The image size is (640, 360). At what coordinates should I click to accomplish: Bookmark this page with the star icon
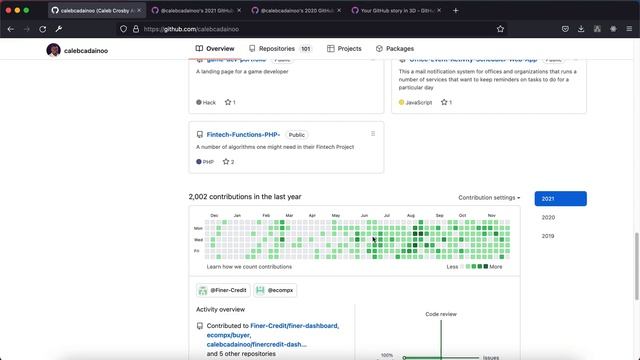500,29
